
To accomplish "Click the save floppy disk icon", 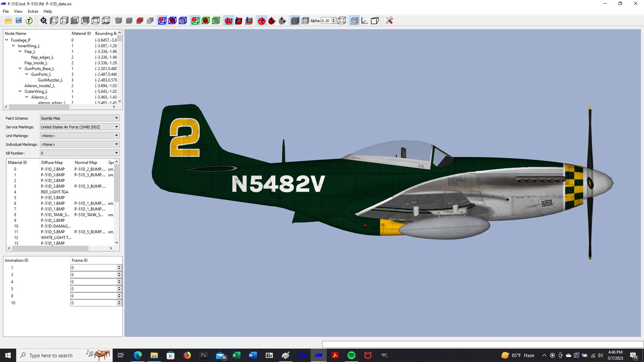I will point(19,21).
